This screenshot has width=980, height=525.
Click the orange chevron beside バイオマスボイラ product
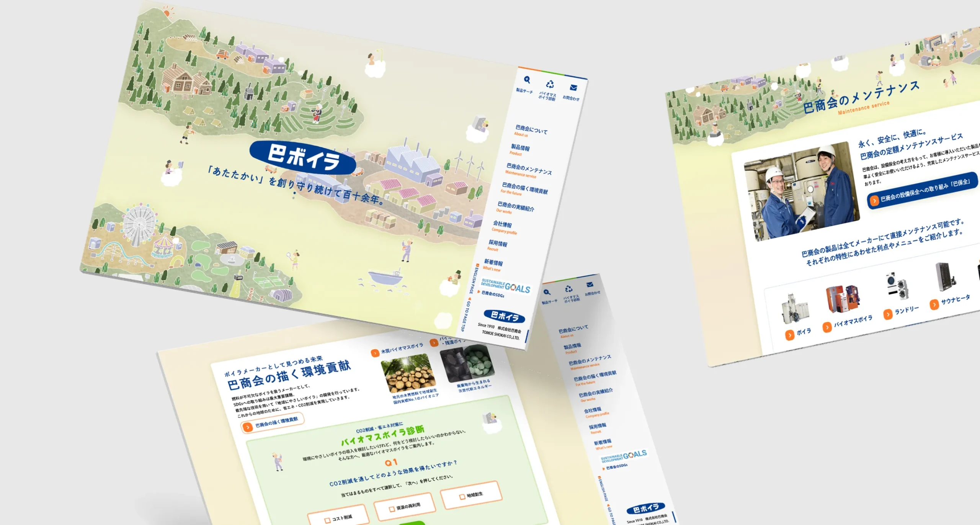pyautogui.click(x=827, y=327)
